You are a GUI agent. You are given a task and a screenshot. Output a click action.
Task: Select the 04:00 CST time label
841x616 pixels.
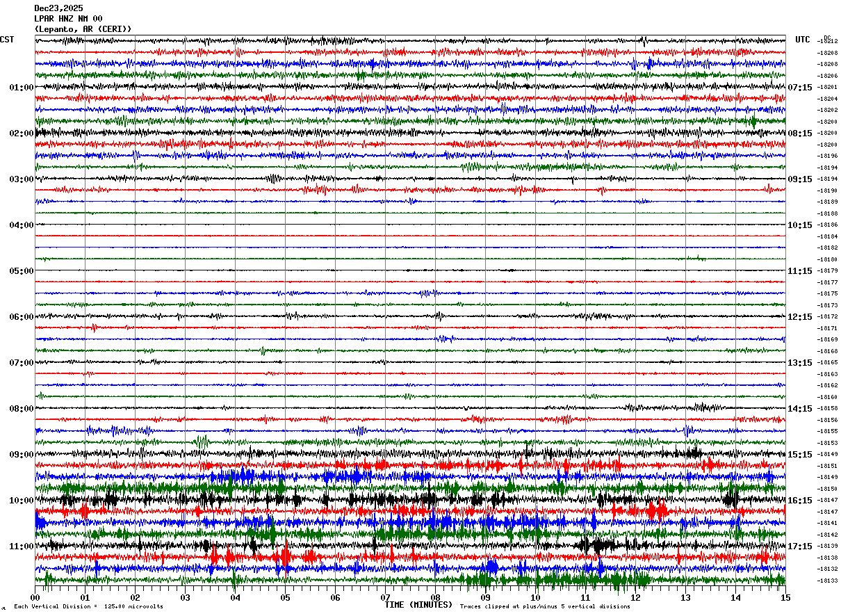(22, 225)
